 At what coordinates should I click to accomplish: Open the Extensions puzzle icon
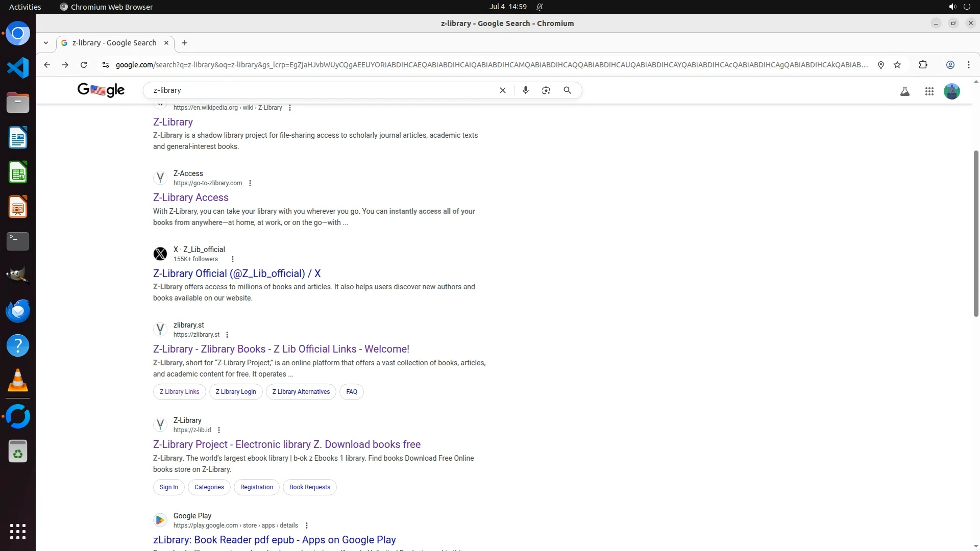pyautogui.click(x=923, y=65)
